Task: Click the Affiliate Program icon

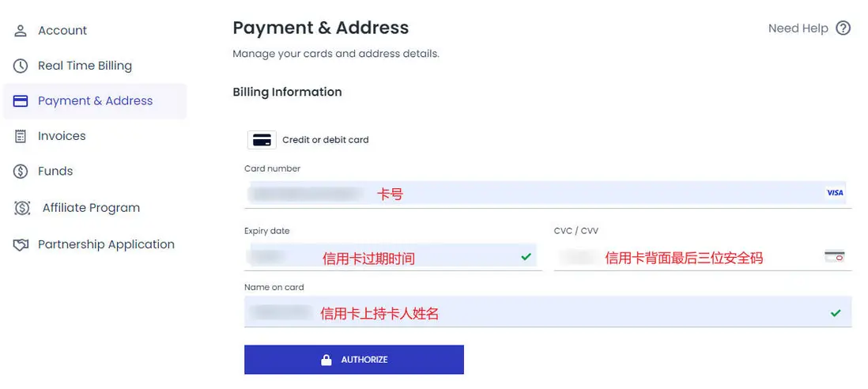Action: coord(22,208)
